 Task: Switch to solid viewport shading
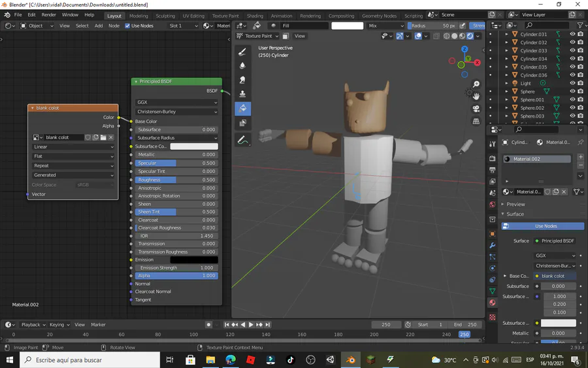click(454, 36)
